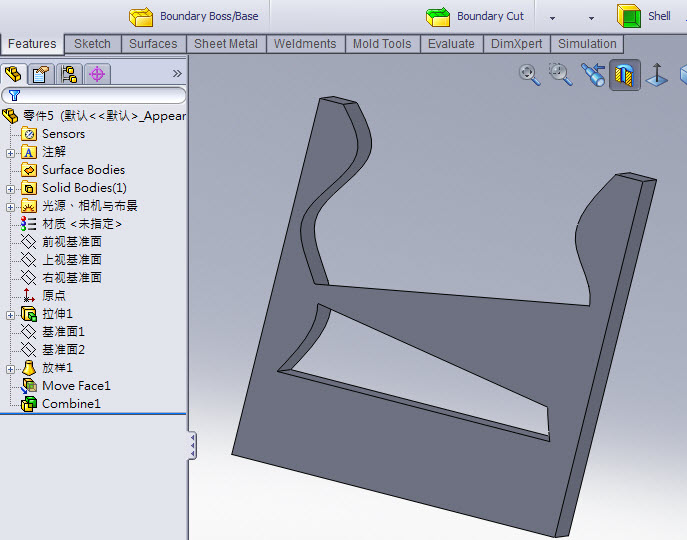Click the Combine1 feature icon
Image resolution: width=687 pixels, height=540 pixels.
[x=29, y=404]
